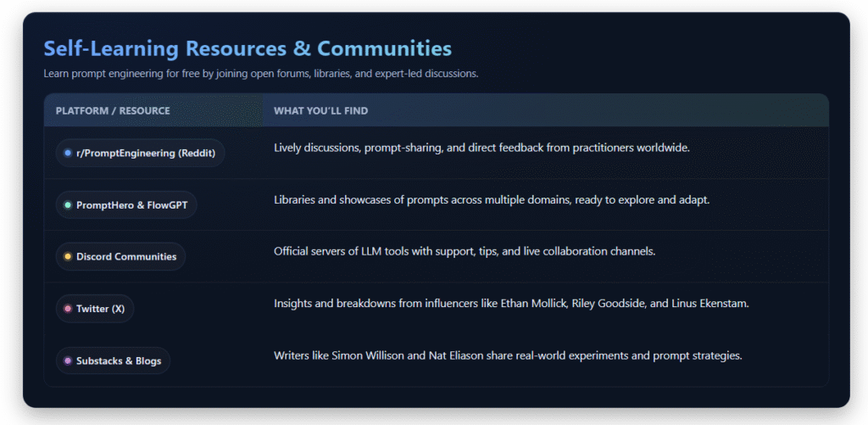Click the text starting 'Lively discussions, prompt-sharing'
This screenshot has height=425, width=868.
point(481,148)
